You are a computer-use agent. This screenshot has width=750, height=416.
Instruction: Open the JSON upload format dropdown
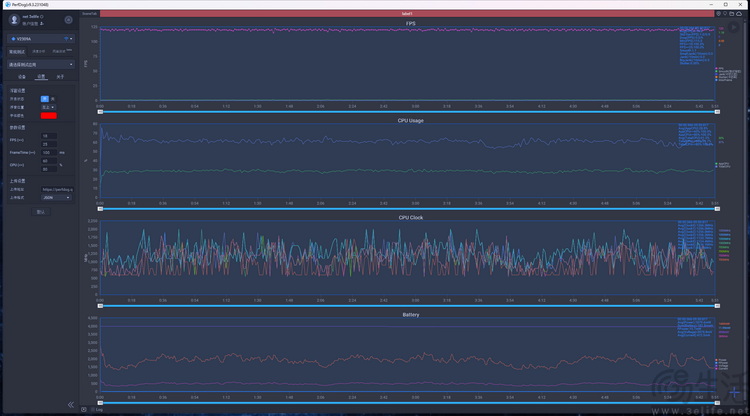tap(56, 197)
